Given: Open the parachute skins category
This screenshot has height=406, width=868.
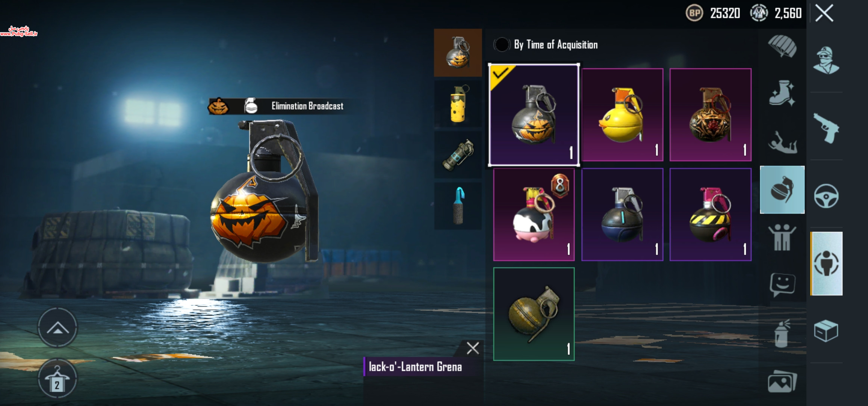Looking at the screenshot, I should point(782,46).
